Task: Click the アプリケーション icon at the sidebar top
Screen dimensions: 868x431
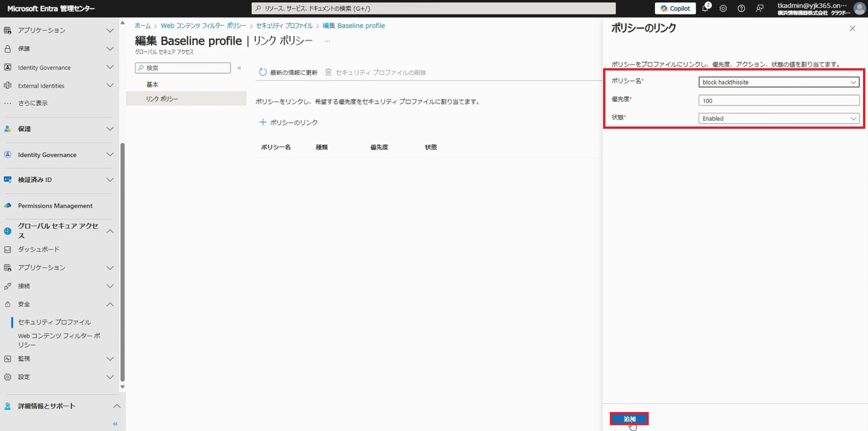Action: click(x=8, y=30)
